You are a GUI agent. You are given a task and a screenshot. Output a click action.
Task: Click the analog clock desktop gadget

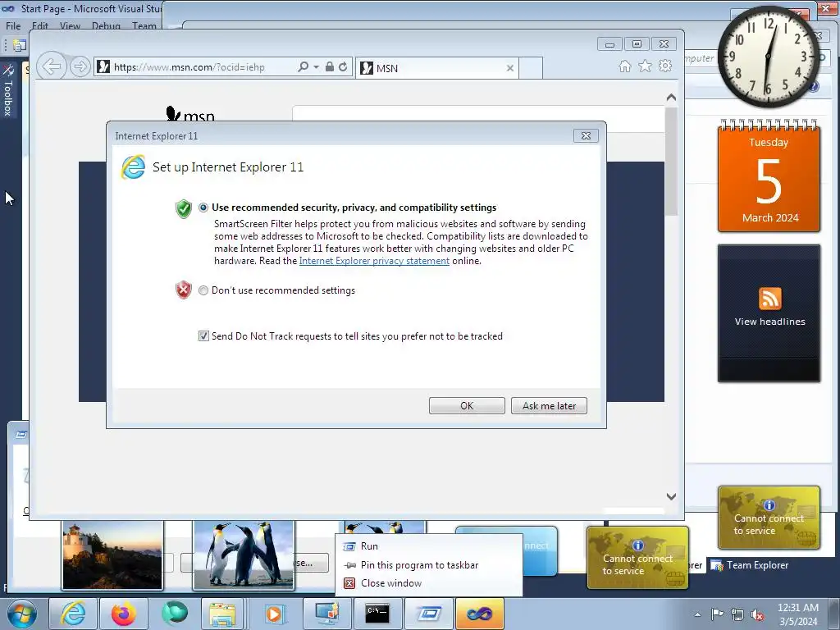768,56
